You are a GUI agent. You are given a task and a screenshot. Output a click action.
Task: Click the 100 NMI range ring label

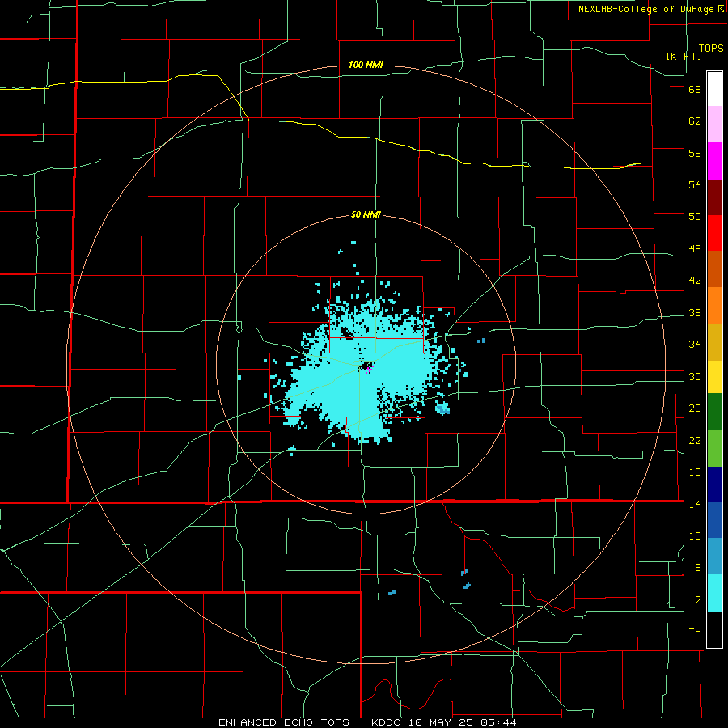coord(366,65)
